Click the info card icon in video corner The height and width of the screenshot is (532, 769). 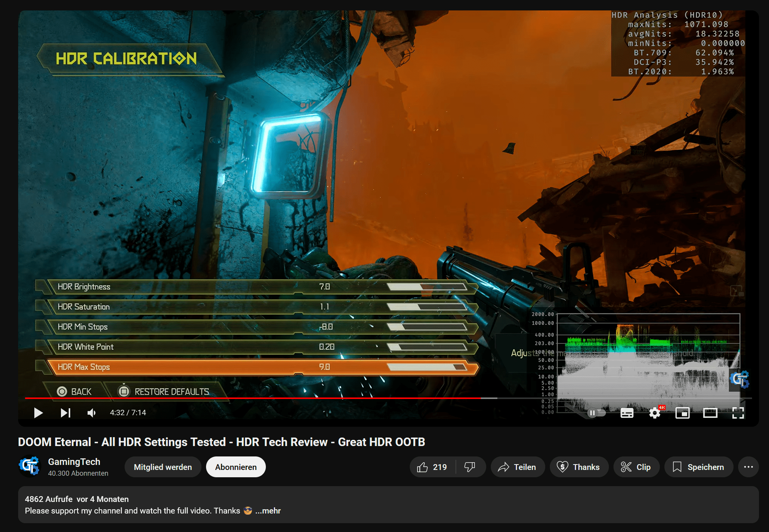(x=736, y=291)
